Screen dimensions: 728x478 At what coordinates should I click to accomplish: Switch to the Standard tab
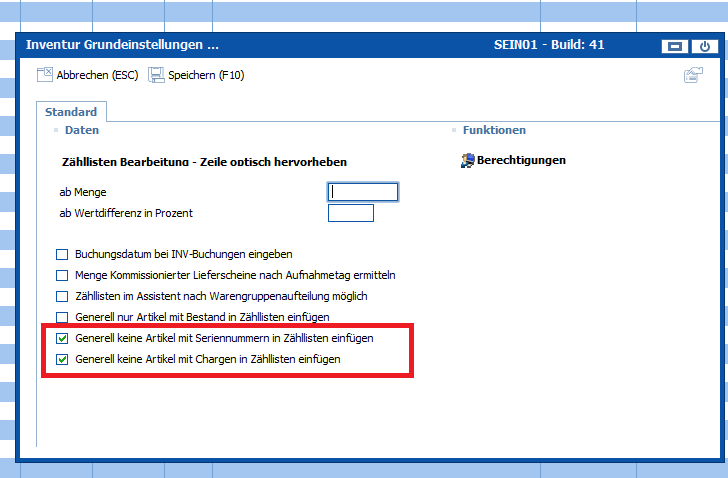[71, 112]
